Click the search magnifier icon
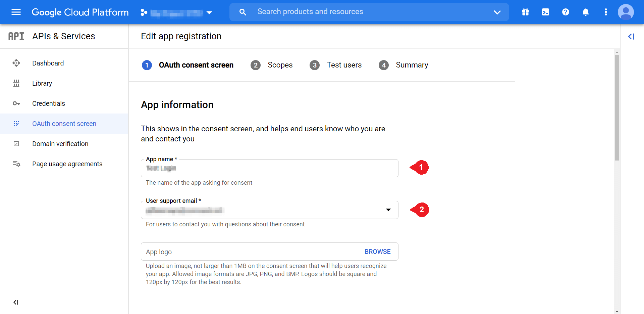Screen dimensions: 644x314 pyautogui.click(x=243, y=12)
